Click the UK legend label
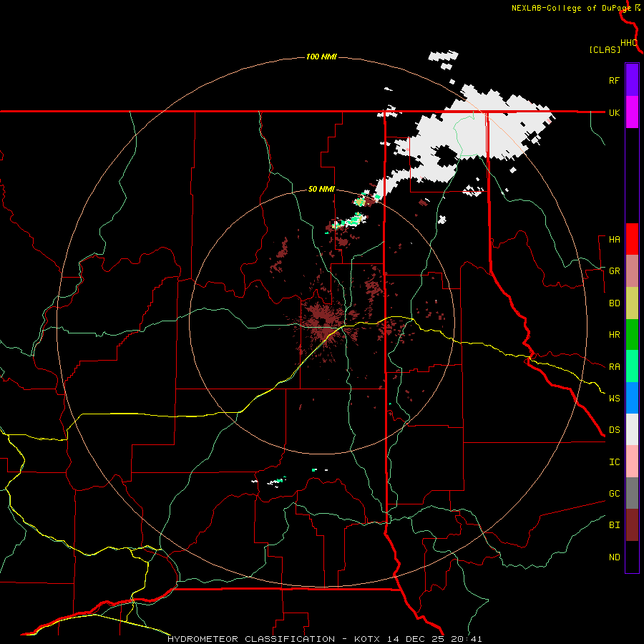644x644 pixels. point(614,113)
